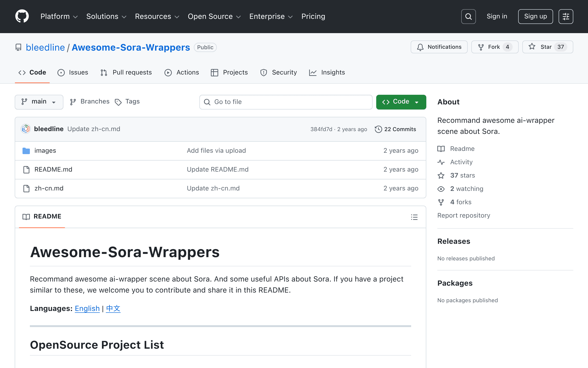
Task: Click the zh-cn.md file icon
Action: point(26,188)
